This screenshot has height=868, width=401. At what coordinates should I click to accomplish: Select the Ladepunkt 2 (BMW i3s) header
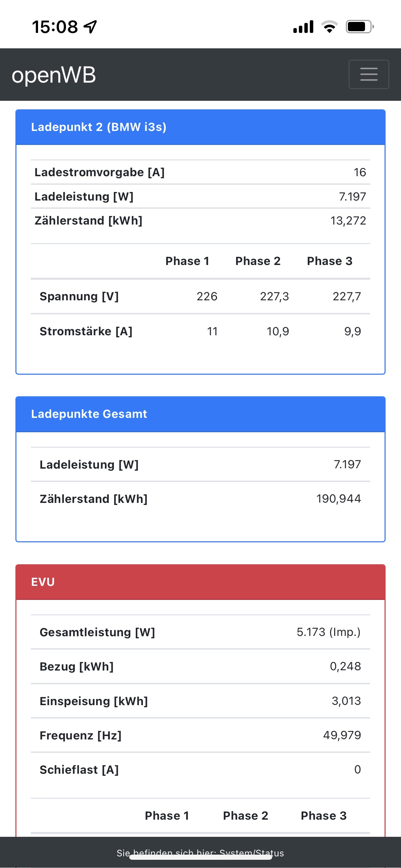coord(99,127)
